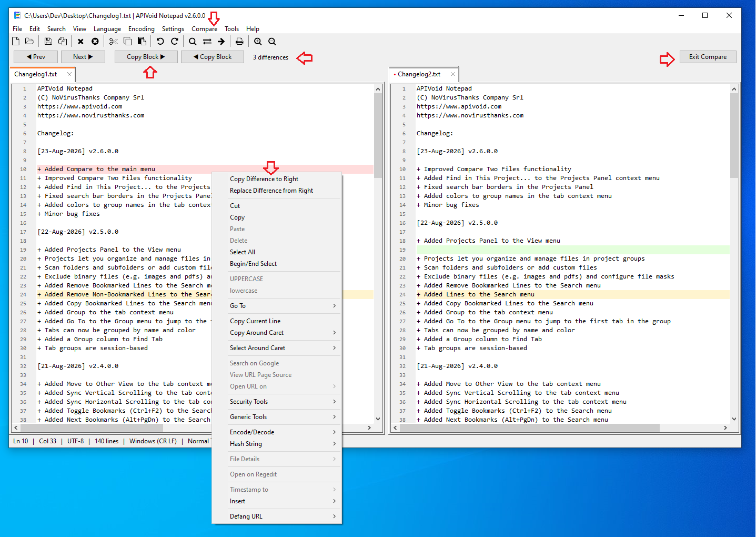The width and height of the screenshot is (756, 537).
Task: Expand the Insert submenu
Action: point(277,501)
